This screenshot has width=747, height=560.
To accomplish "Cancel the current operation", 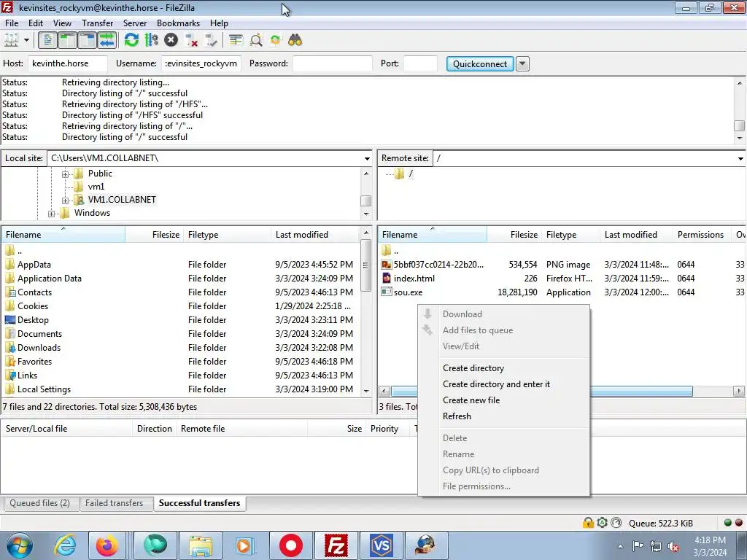I will pos(171,41).
